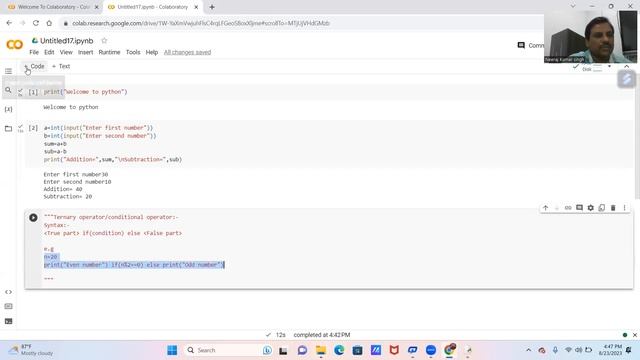Move the selected cell up
This screenshot has width=640, height=360.
pos(545,208)
